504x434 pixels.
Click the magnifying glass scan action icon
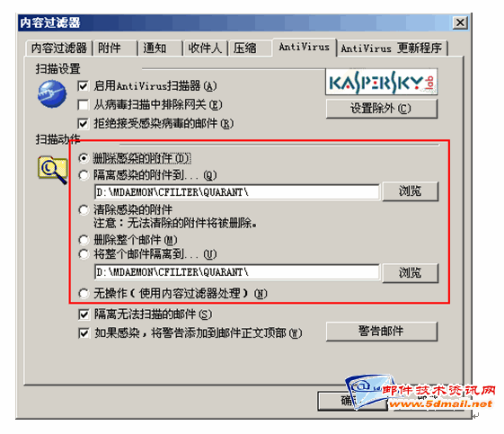coord(53,170)
